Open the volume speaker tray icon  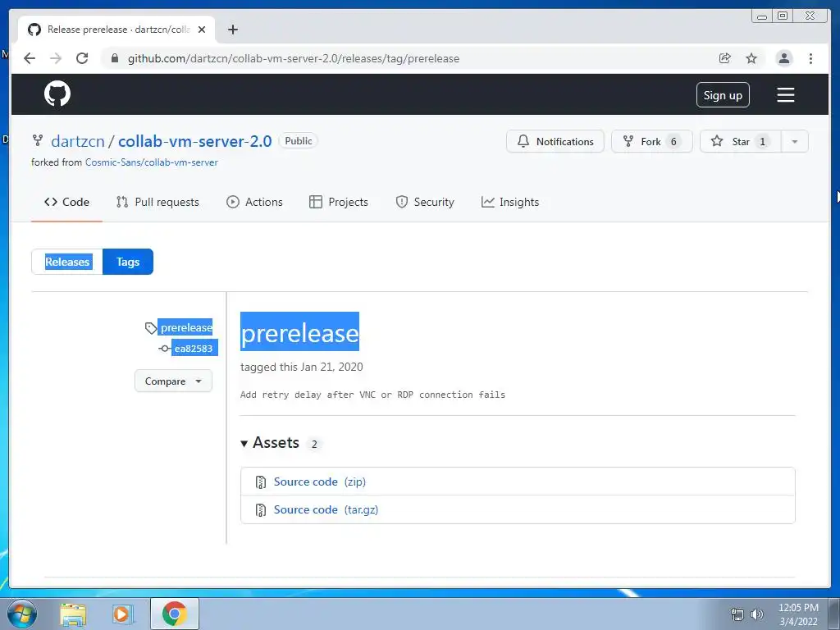pos(756,614)
